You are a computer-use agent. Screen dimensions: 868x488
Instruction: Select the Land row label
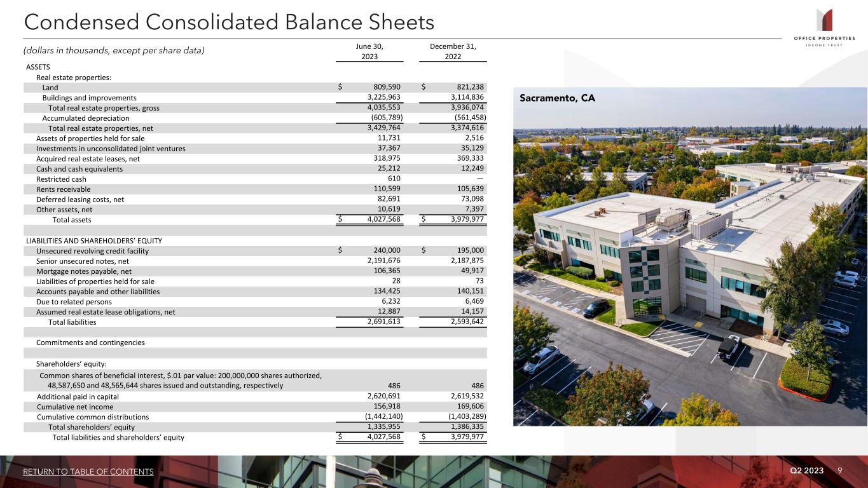tap(50, 88)
